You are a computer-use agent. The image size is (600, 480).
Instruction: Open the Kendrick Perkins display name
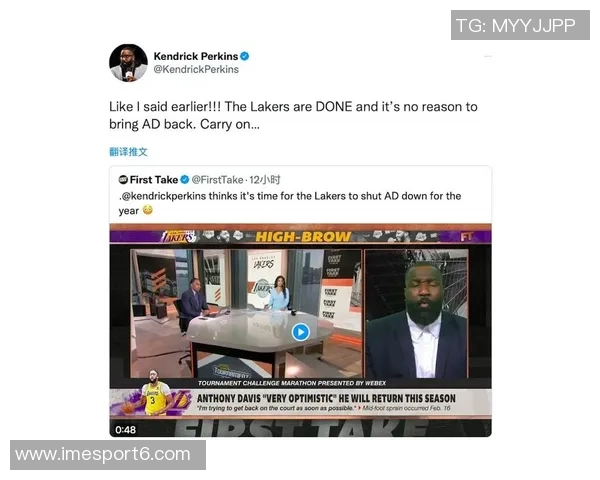click(x=196, y=56)
